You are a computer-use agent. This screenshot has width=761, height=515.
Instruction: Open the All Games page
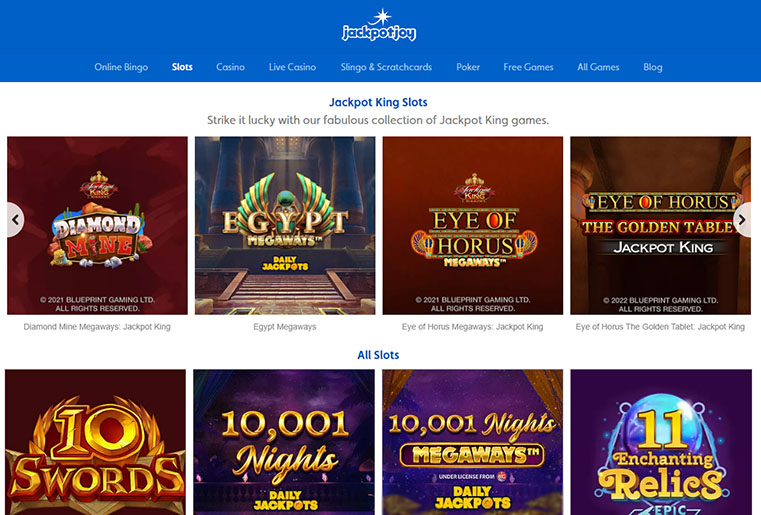point(598,67)
